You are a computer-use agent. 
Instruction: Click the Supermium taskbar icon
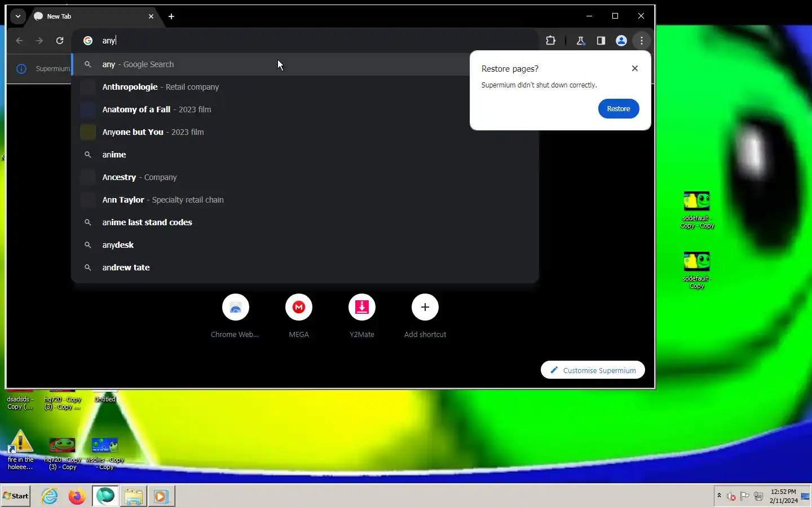(x=105, y=496)
